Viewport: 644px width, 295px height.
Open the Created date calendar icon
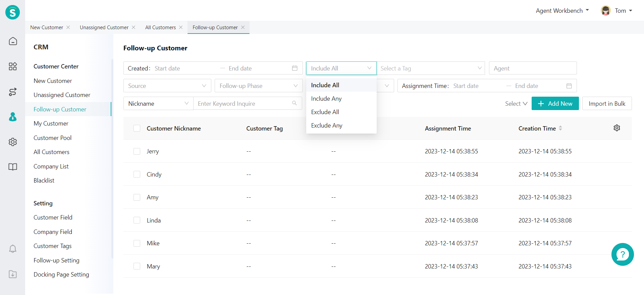(295, 68)
